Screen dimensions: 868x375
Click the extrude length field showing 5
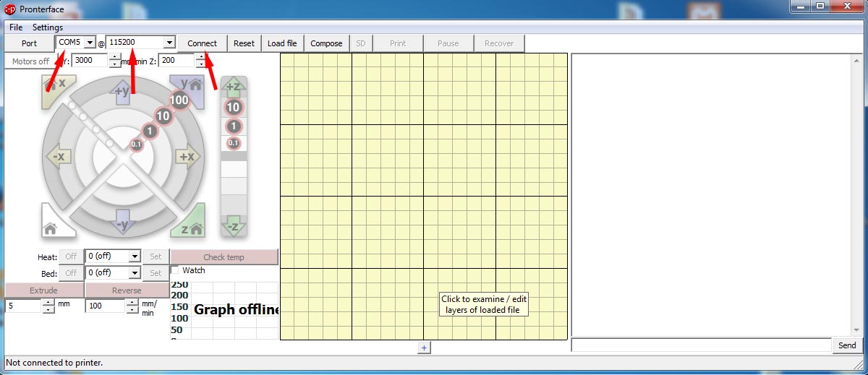[24, 306]
